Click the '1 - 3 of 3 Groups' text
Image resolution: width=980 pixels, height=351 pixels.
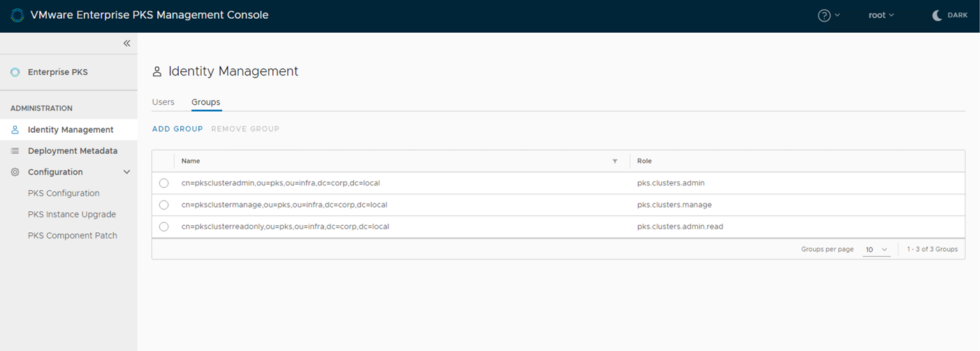tap(932, 249)
